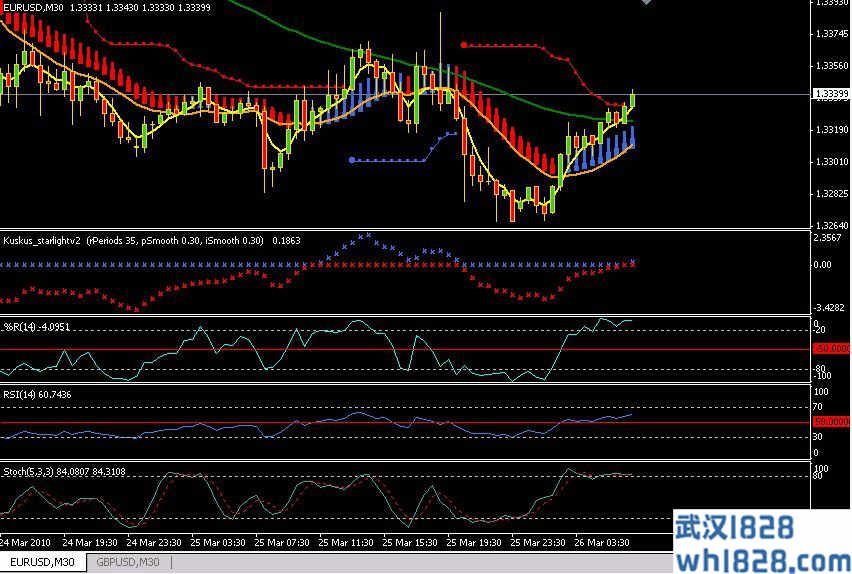Click the 1.32825 price axis label
This screenshot has height=574, width=852.
click(x=831, y=193)
